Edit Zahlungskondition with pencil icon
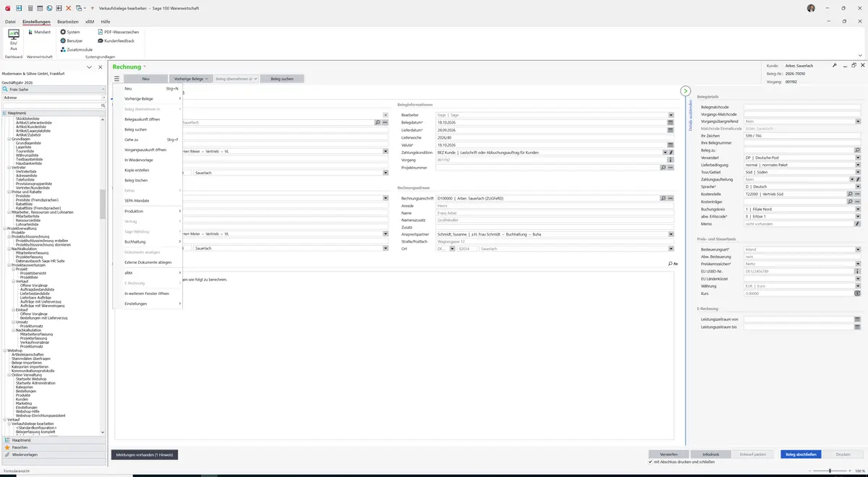868x477 pixels. pos(671,152)
